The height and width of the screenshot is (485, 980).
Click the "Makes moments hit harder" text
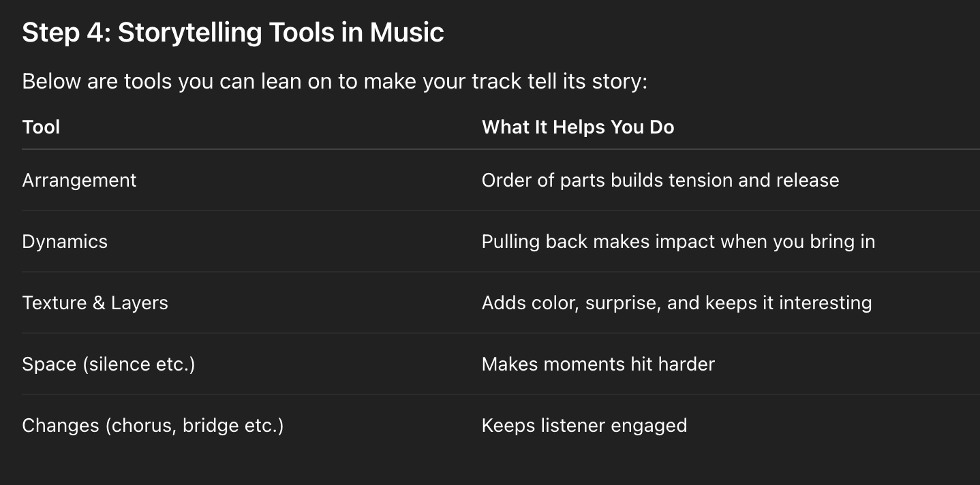pos(598,364)
